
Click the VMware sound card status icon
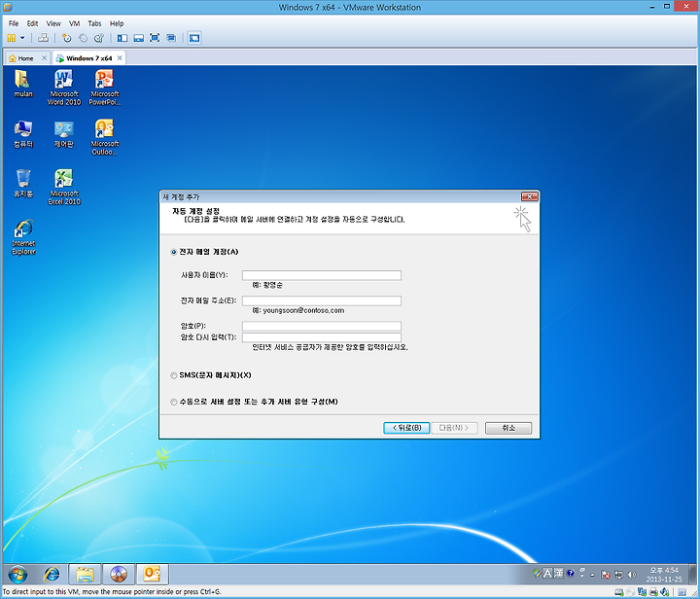tap(664, 593)
